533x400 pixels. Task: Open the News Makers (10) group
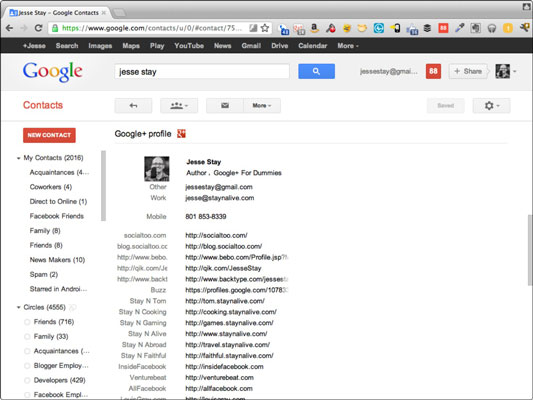(57, 260)
